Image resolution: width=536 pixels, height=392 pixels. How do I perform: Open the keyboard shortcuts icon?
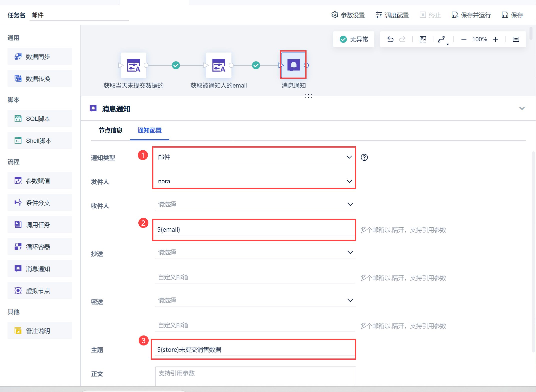pos(516,39)
